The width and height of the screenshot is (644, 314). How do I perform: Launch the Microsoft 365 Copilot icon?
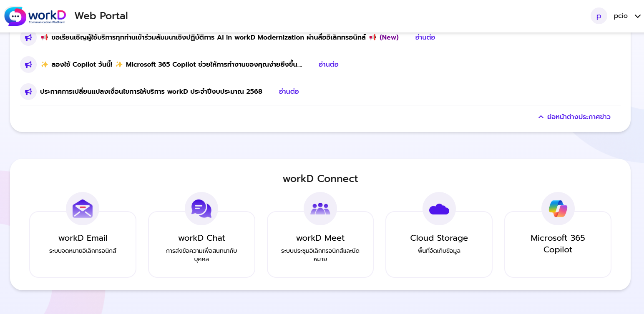[x=558, y=209]
